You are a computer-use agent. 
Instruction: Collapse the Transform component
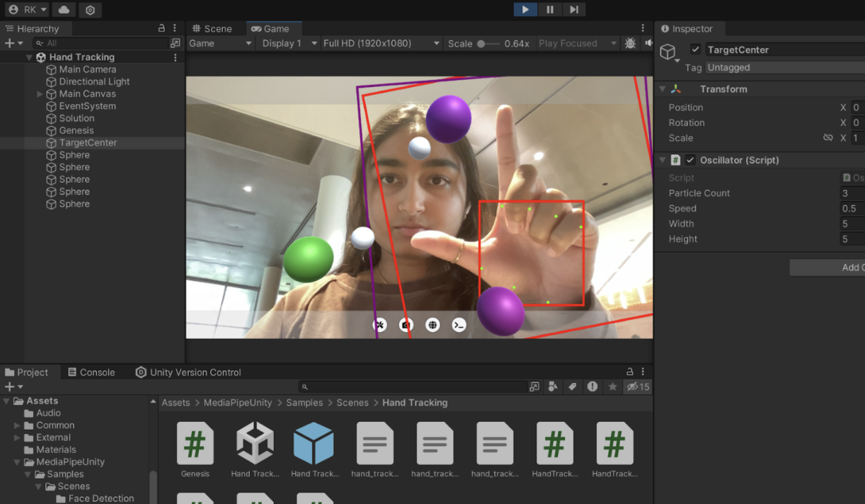(x=663, y=89)
